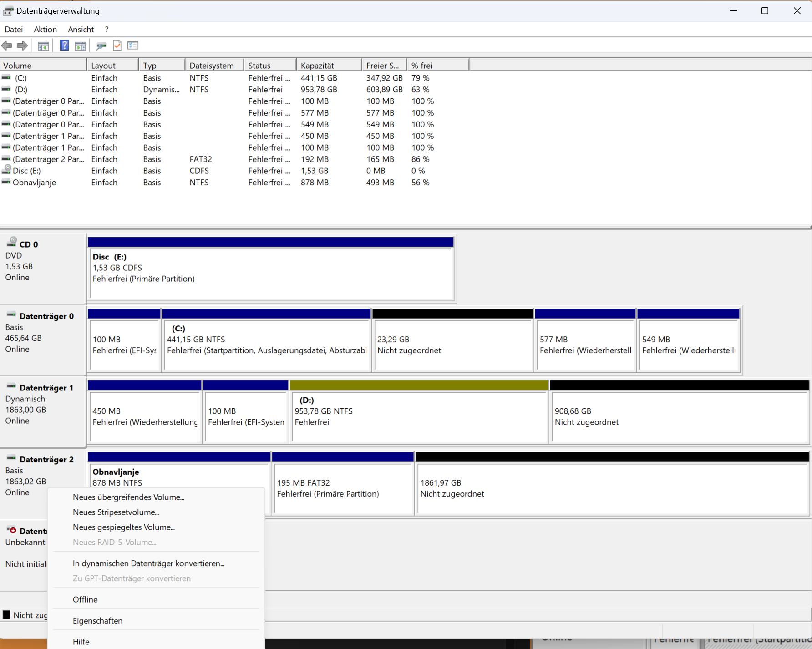This screenshot has height=649, width=812.
Task: Click the black Nicht zugeordnet legend swatch
Action: pyautogui.click(x=6, y=615)
